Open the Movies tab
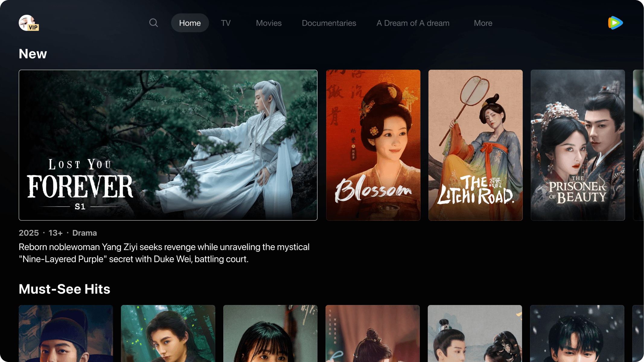This screenshot has height=362, width=644. pos(269,23)
